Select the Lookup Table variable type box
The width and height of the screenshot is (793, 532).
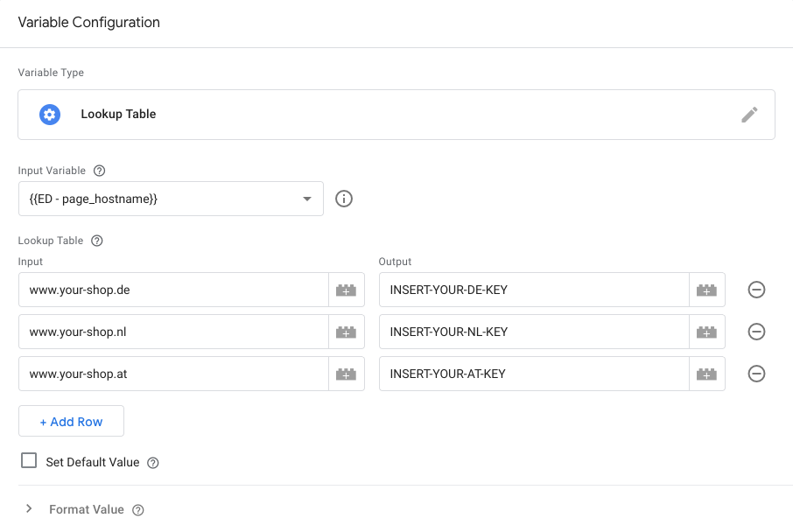point(396,115)
